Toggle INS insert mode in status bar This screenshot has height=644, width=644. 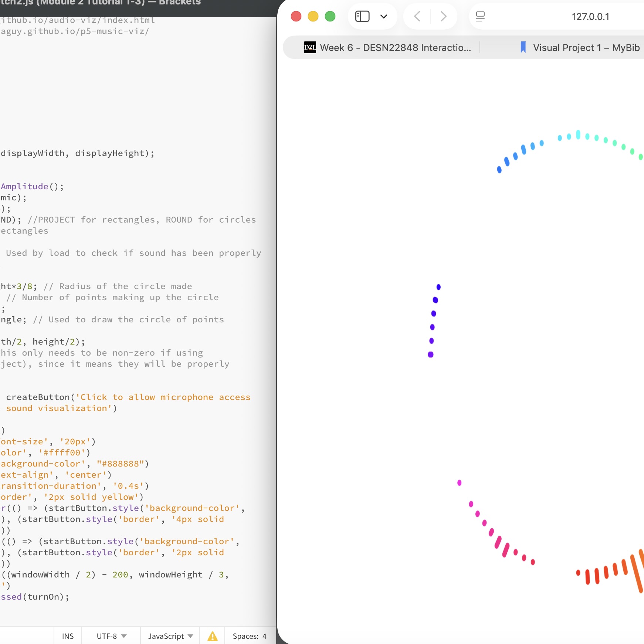(68, 636)
